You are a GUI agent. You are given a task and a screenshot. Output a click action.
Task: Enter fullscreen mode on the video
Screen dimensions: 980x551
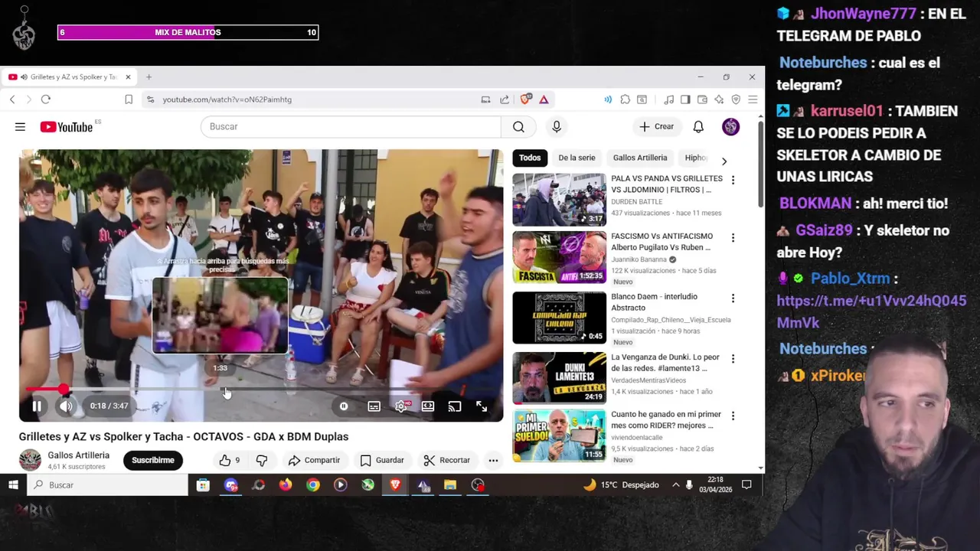coord(482,406)
